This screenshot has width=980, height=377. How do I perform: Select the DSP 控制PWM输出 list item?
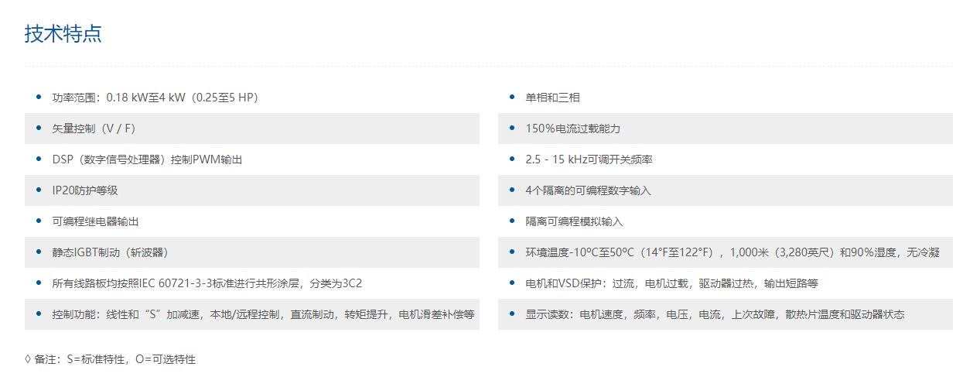tap(147, 159)
